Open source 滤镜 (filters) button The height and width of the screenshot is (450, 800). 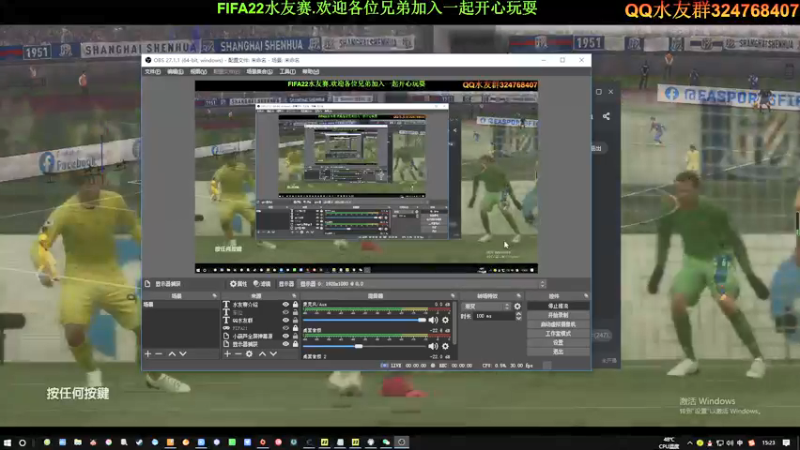(x=262, y=284)
